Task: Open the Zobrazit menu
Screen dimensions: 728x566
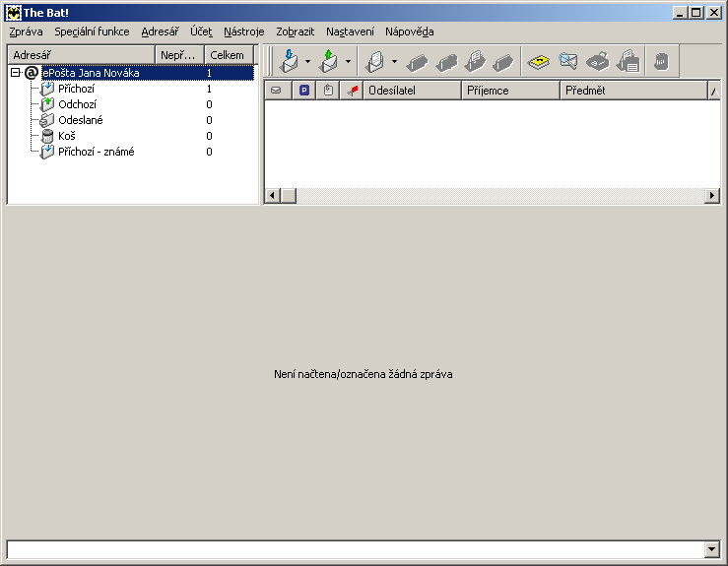Action: (296, 31)
